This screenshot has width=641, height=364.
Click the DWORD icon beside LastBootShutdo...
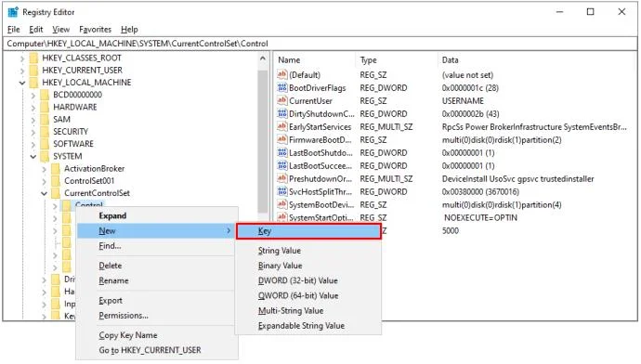[281, 153]
